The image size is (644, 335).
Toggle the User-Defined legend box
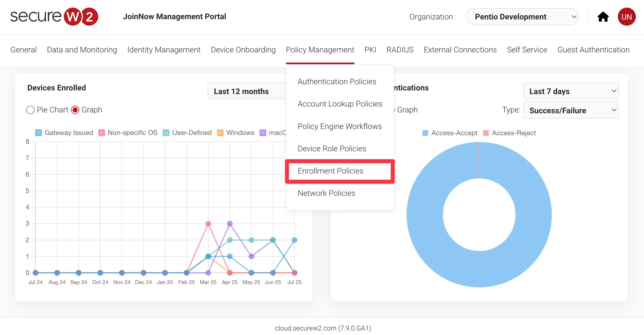166,133
